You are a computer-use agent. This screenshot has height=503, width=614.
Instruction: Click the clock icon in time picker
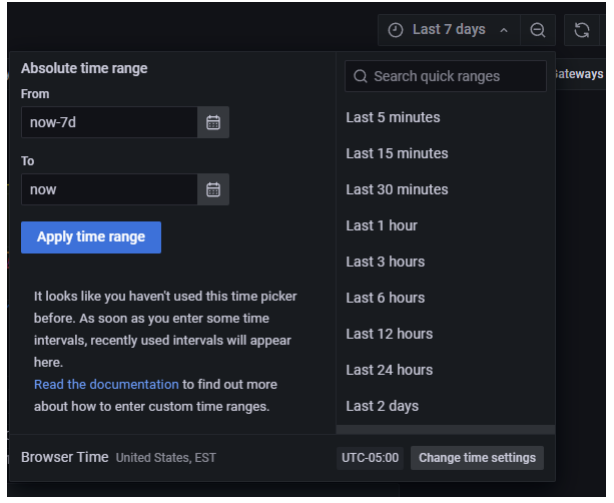[x=396, y=30]
